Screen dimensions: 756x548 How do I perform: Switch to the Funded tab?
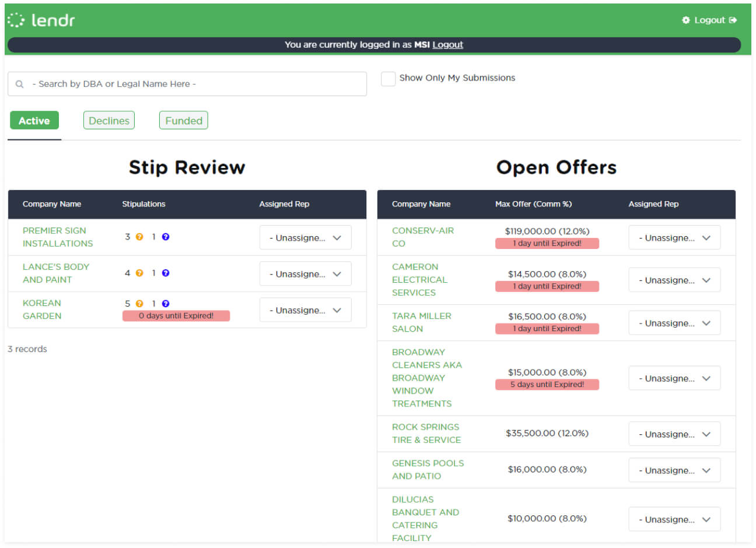pyautogui.click(x=183, y=120)
